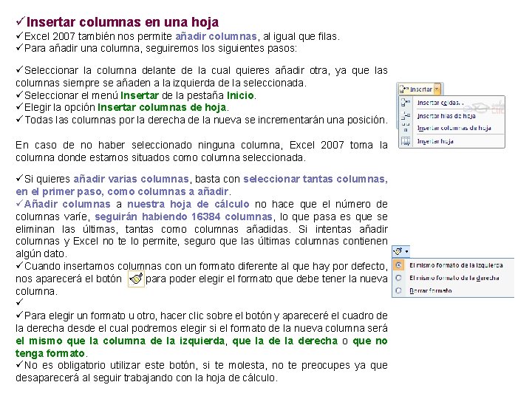
Task: Click phrase seguirán habiendo 16384 columnas
Action: 183,216
